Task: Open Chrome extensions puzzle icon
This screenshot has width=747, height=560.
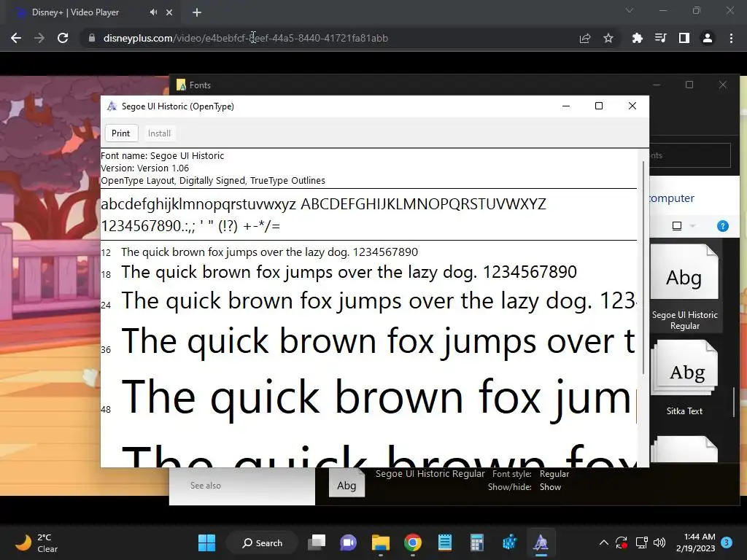Action: click(x=637, y=38)
